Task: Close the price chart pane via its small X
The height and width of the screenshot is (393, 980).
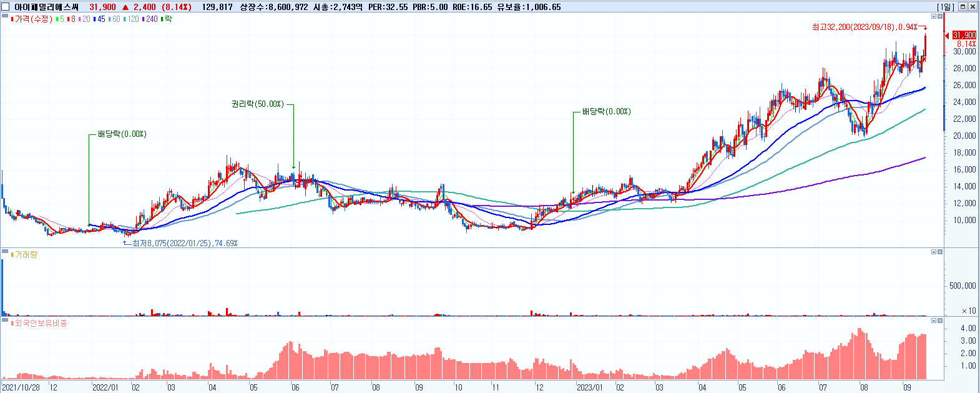Action: [x=940, y=16]
